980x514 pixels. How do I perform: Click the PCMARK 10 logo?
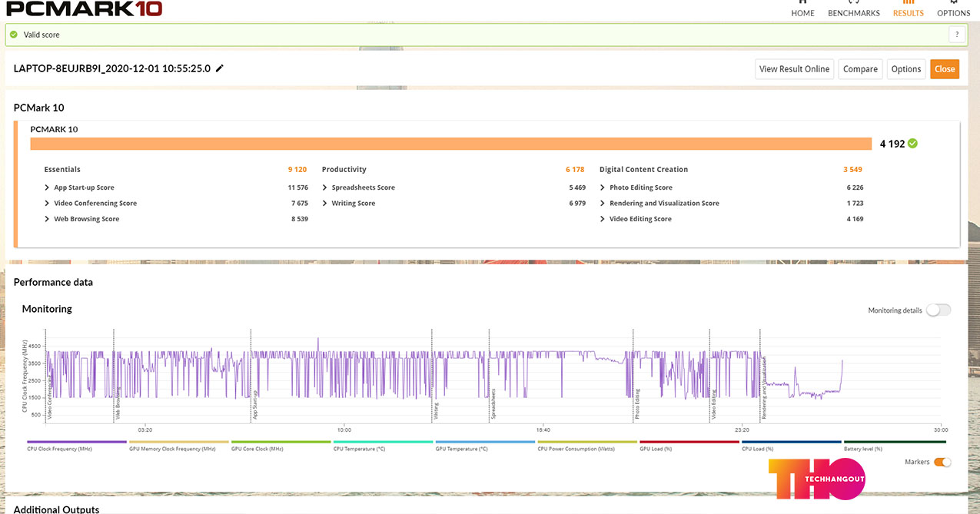pos(85,9)
